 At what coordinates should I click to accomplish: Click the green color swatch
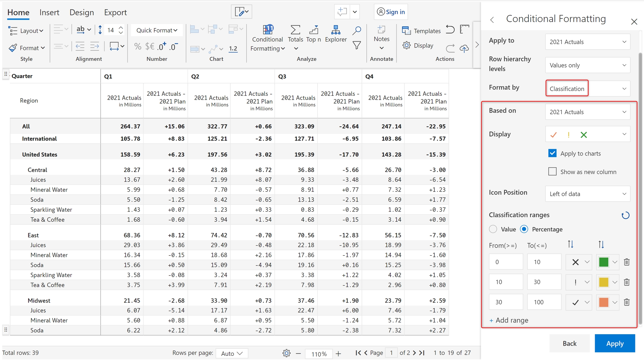[603, 262]
